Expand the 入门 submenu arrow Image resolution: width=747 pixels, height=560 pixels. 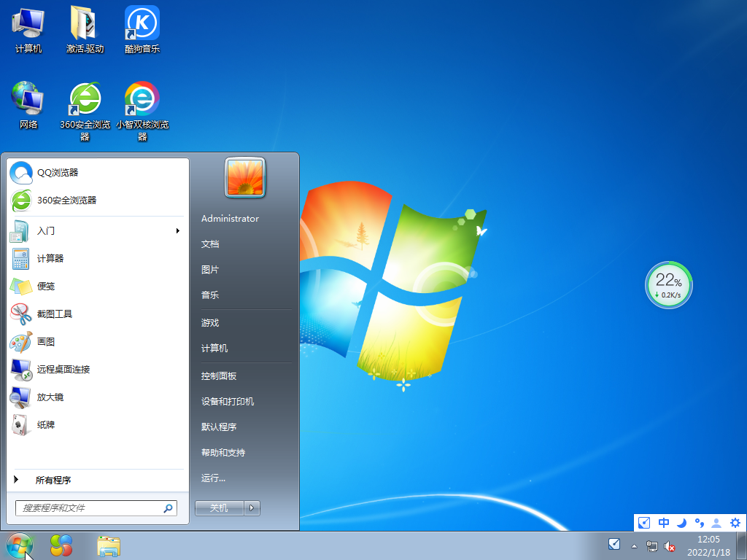(177, 231)
